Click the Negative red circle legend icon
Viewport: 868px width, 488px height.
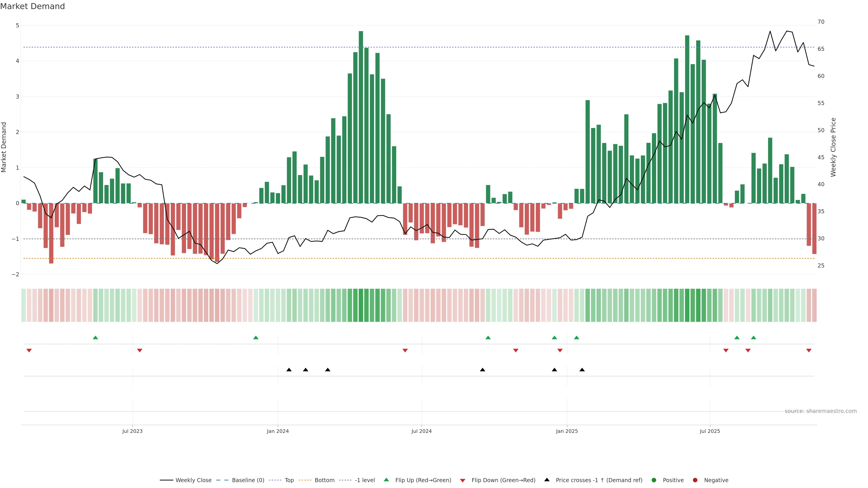(695, 480)
